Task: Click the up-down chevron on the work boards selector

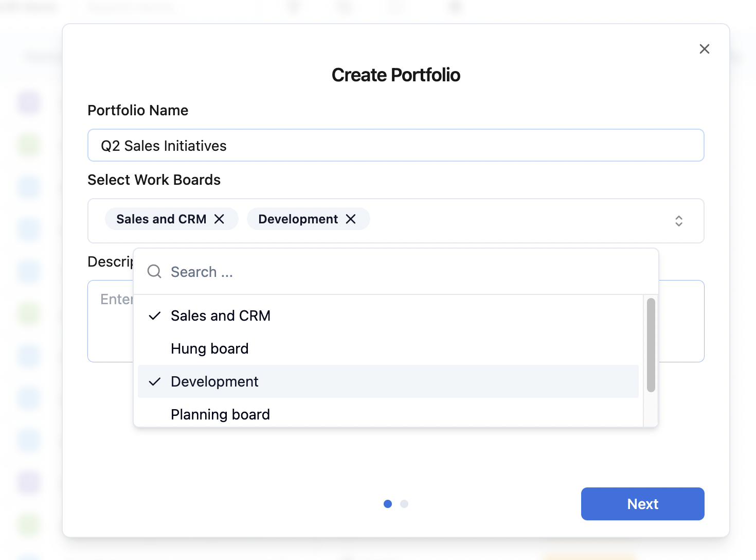Action: coord(679,221)
